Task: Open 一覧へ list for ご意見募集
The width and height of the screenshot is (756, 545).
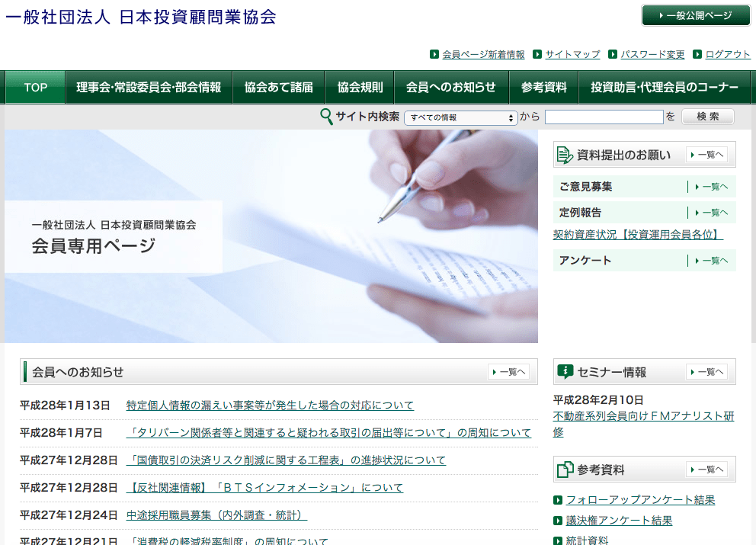Action: pos(710,187)
